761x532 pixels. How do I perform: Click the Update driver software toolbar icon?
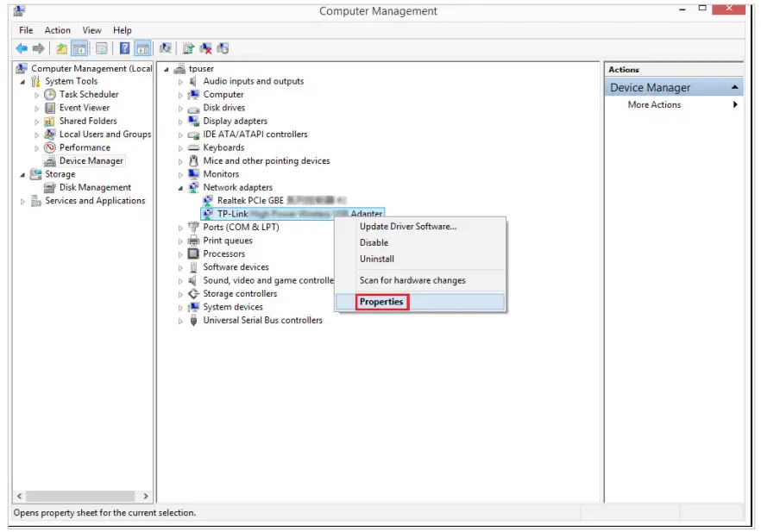(187, 48)
